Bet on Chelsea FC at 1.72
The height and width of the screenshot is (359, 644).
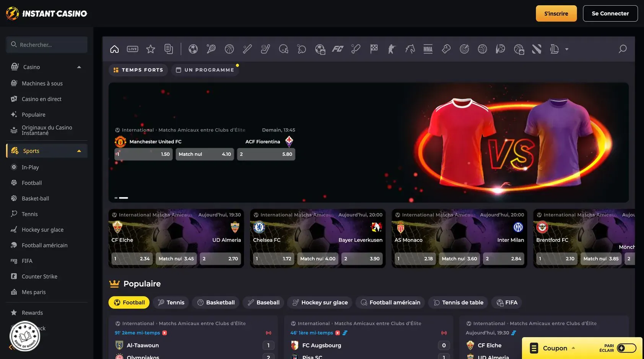coord(273,259)
